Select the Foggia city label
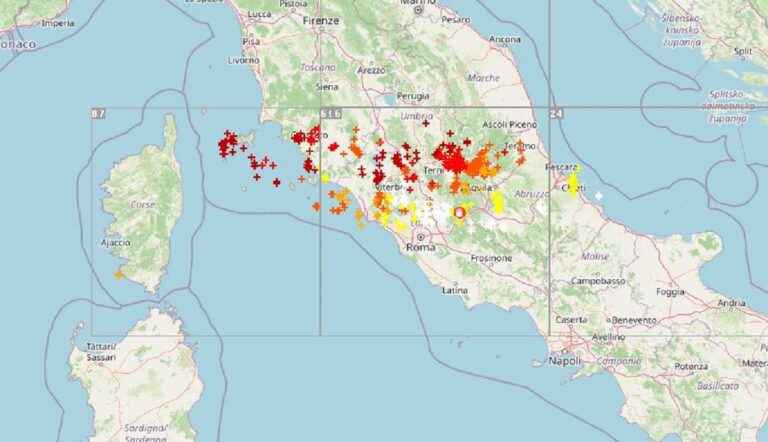This screenshot has width=768, height=442. click(x=670, y=292)
